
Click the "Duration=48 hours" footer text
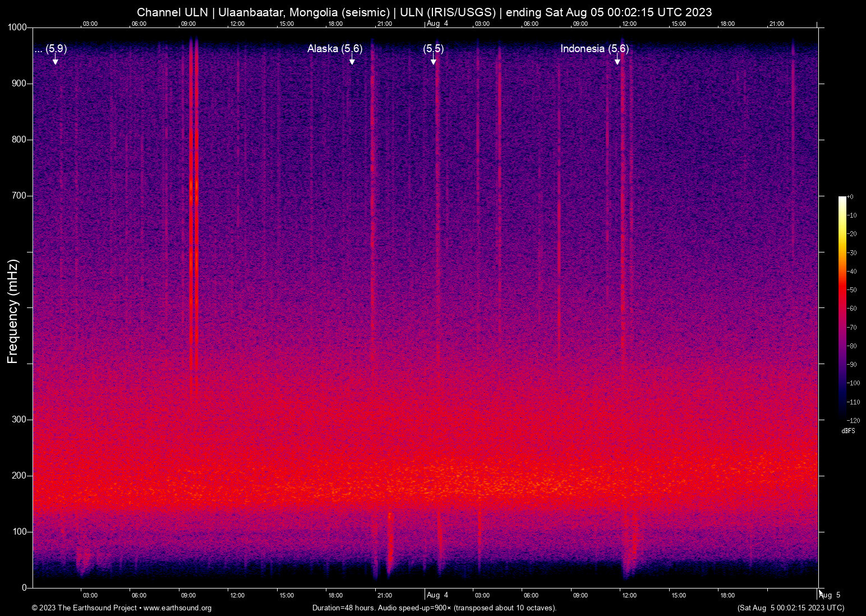click(x=435, y=608)
